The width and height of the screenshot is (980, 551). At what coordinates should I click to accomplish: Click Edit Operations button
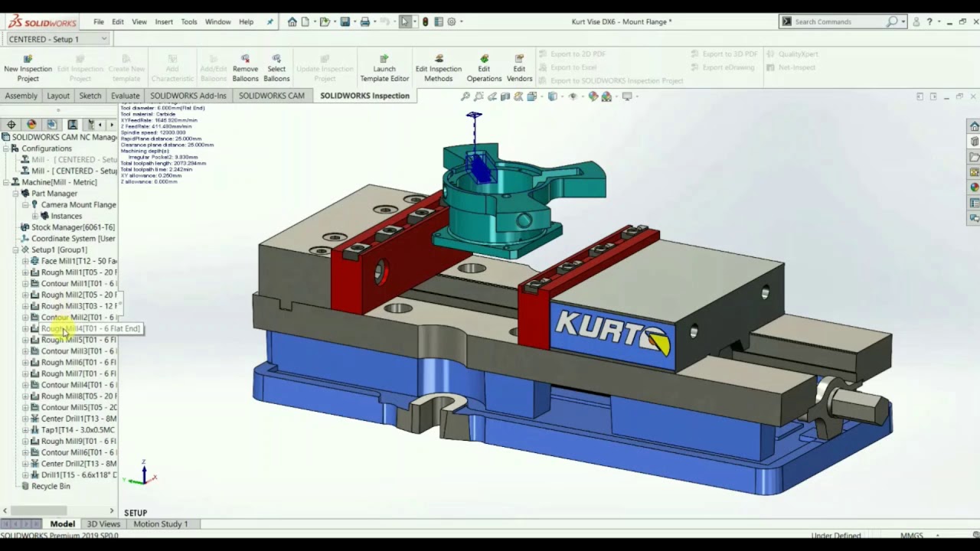pos(484,68)
